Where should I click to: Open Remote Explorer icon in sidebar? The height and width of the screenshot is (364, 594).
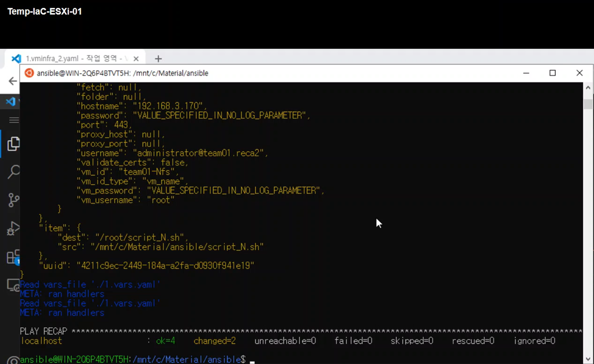(x=13, y=285)
